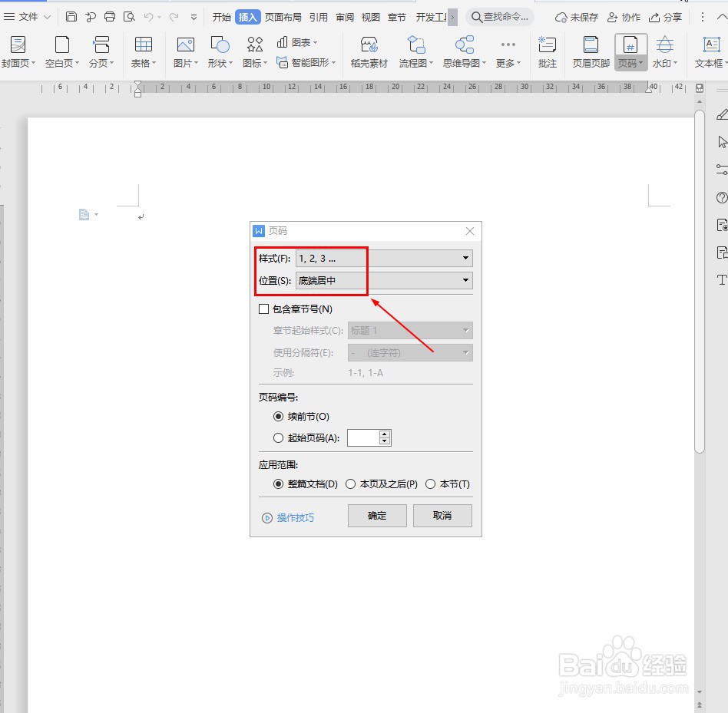Click the page number (页码) ribbon button

point(630,52)
